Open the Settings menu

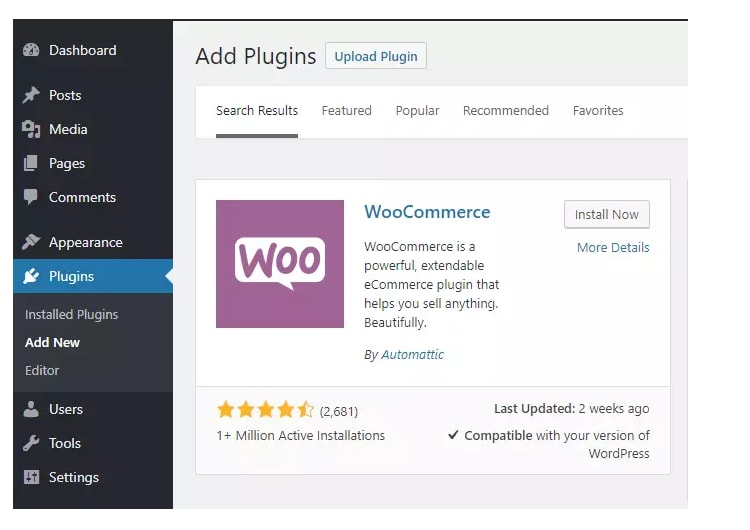pyautogui.click(x=74, y=477)
